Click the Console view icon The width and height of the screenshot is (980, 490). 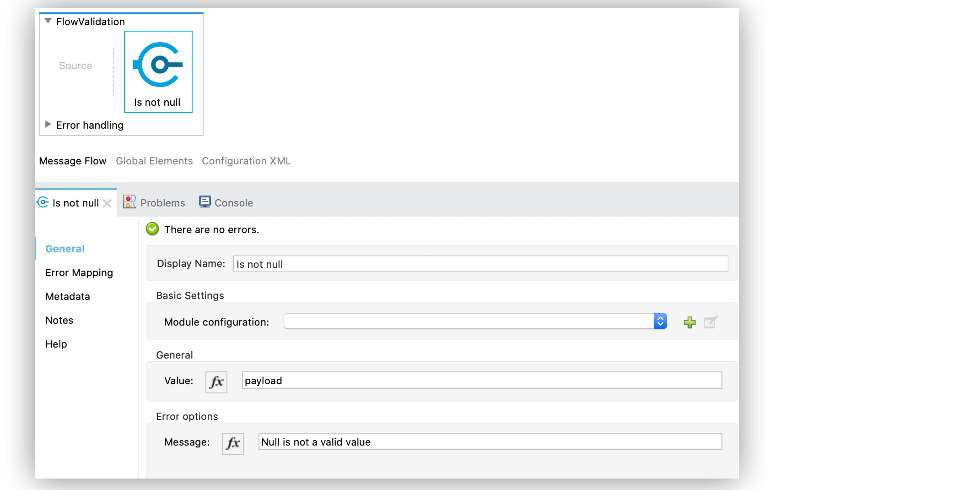(205, 202)
